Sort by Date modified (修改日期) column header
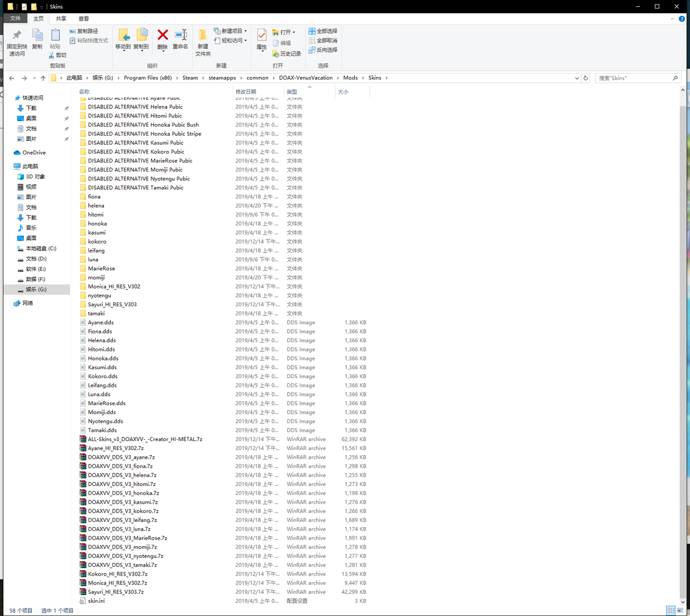Viewport: 690px width, 616px height. pos(246,91)
